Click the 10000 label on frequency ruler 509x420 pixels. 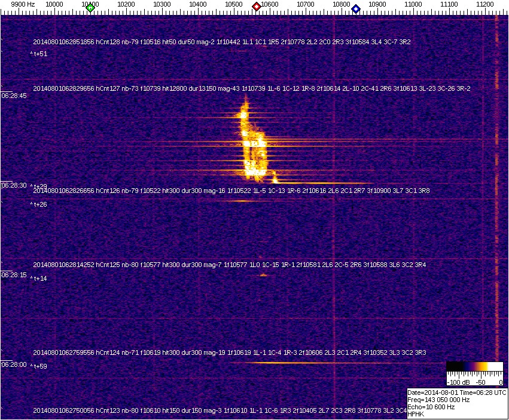coord(54,4)
